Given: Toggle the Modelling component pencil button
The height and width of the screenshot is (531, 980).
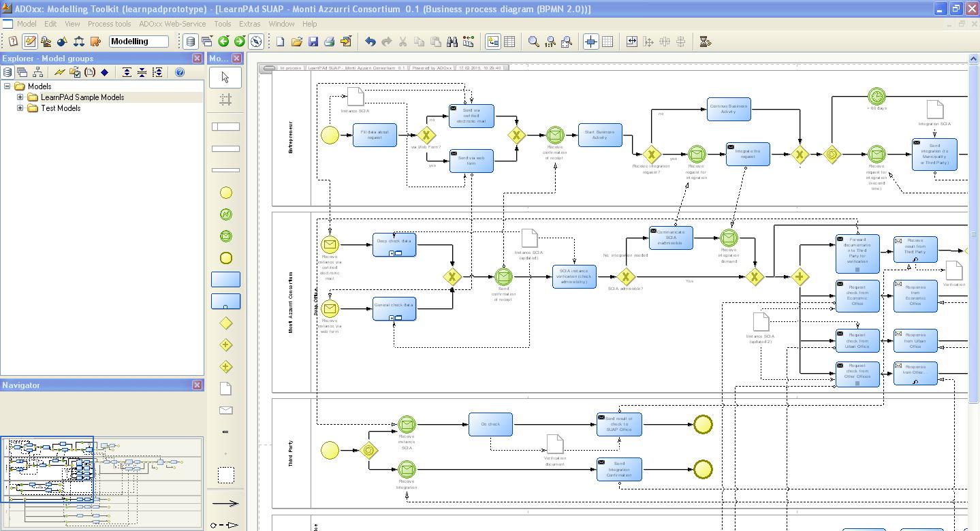Looking at the screenshot, I should [30, 42].
